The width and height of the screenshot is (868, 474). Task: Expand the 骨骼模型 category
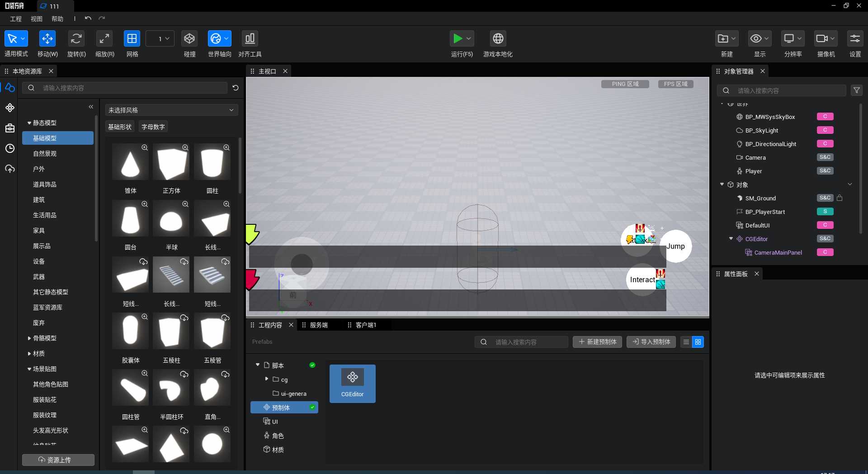[29, 338]
